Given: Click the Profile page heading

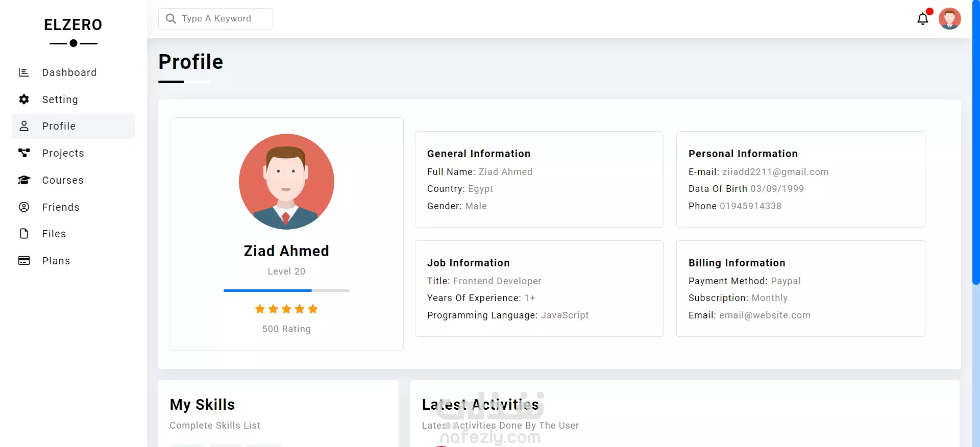Looking at the screenshot, I should tap(191, 62).
